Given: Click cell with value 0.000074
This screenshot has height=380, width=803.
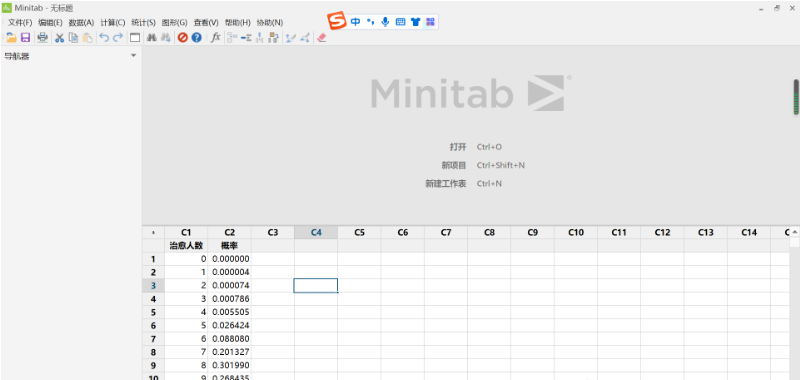Looking at the screenshot, I should click(x=229, y=286).
